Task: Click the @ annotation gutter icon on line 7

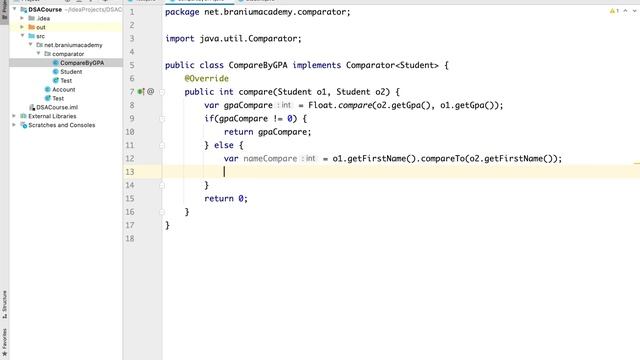Action: point(151,91)
